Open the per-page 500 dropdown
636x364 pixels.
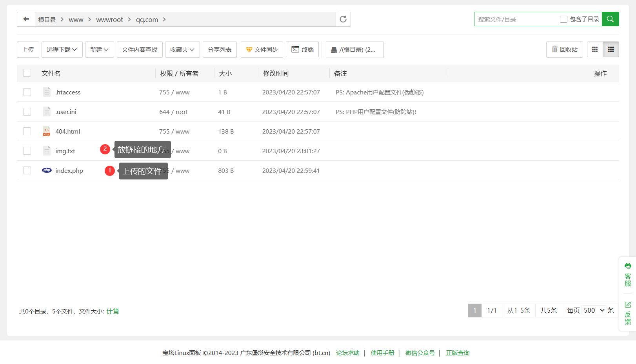pos(594,310)
